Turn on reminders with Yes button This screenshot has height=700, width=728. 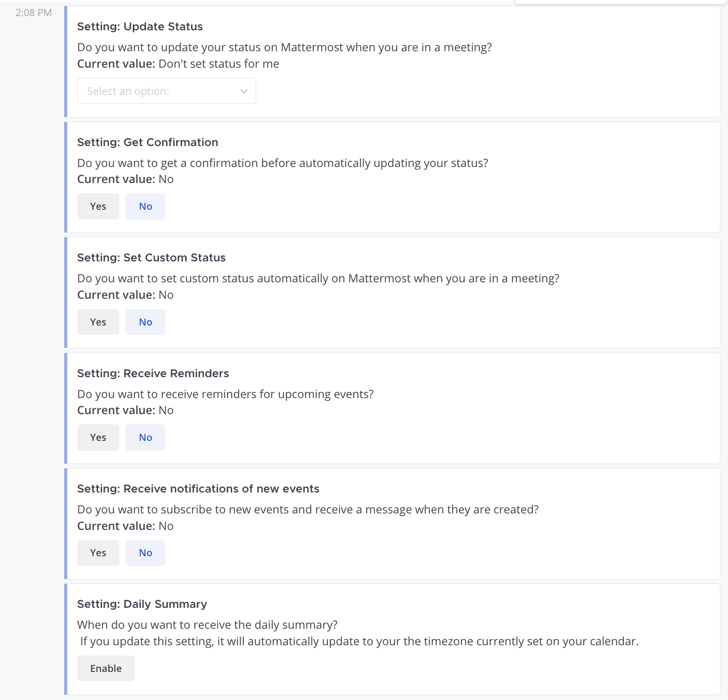point(98,437)
